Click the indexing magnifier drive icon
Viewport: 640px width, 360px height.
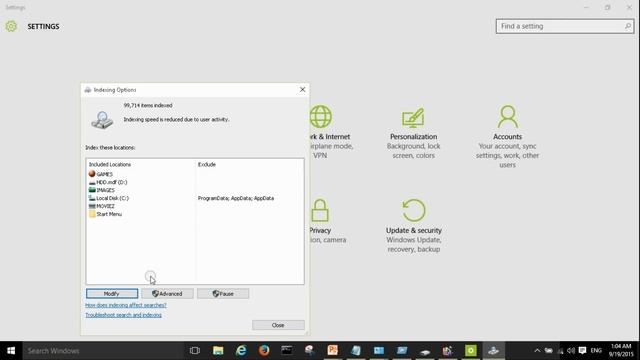point(102,120)
